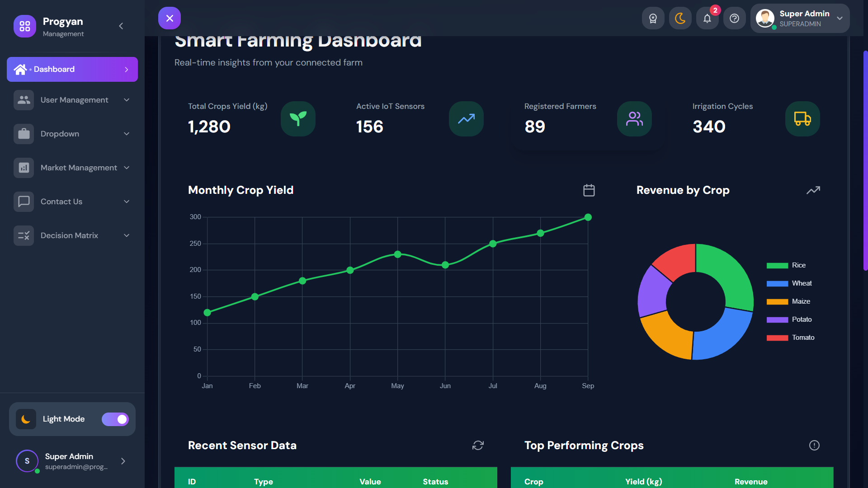This screenshot has height=488, width=868.
Task: Toggle Rice legend item in chart
Action: tap(798, 265)
